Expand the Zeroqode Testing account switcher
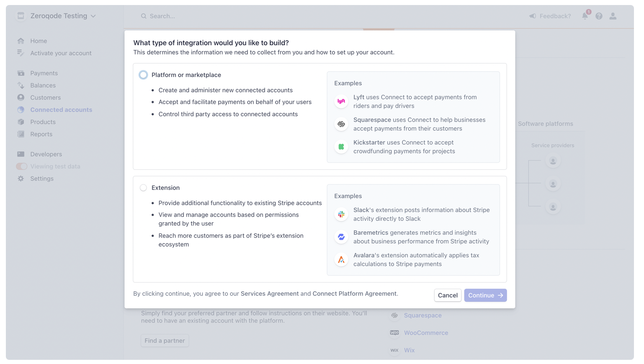The height and width of the screenshot is (364, 644). (59, 16)
